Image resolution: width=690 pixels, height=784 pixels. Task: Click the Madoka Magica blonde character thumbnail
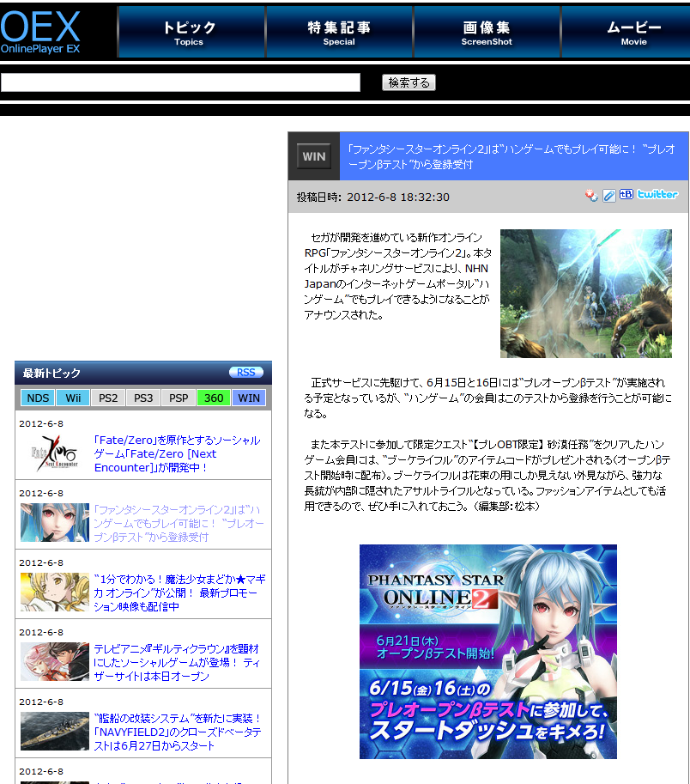click(x=55, y=592)
